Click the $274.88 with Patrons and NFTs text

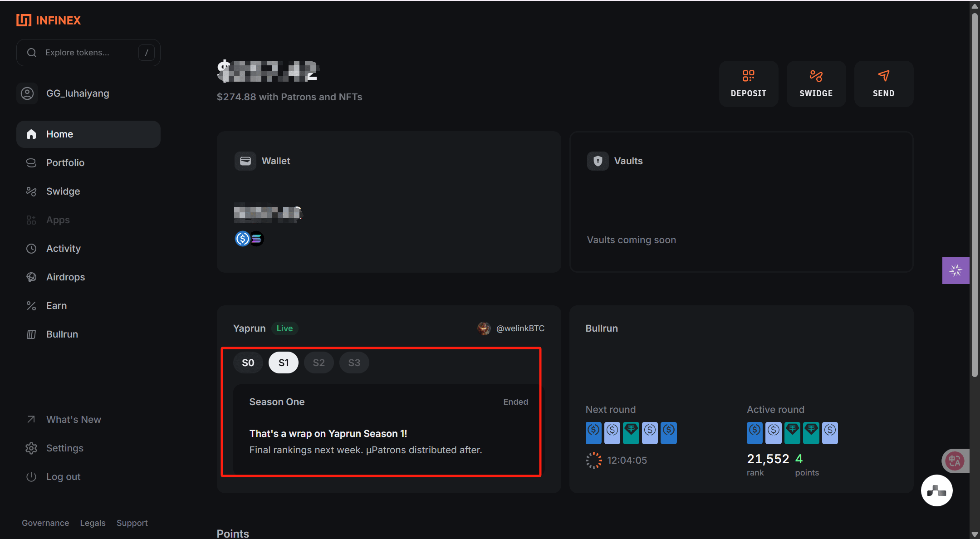point(289,97)
